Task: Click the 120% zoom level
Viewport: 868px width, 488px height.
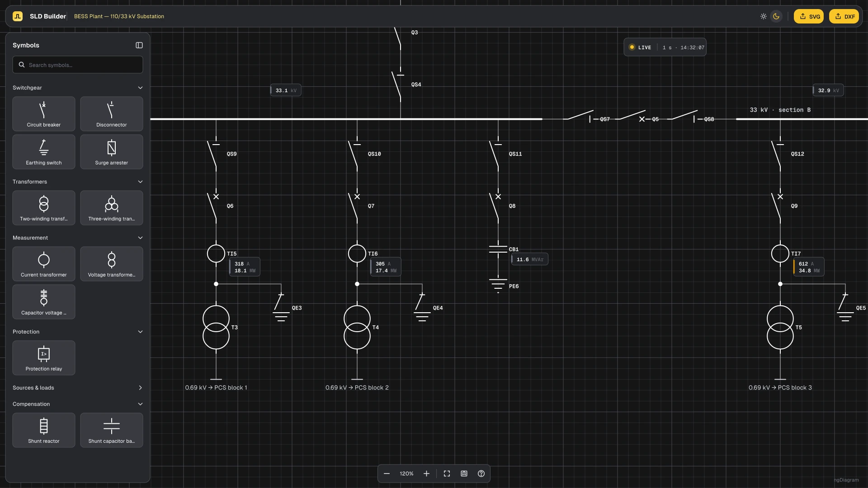Action: [406, 474]
